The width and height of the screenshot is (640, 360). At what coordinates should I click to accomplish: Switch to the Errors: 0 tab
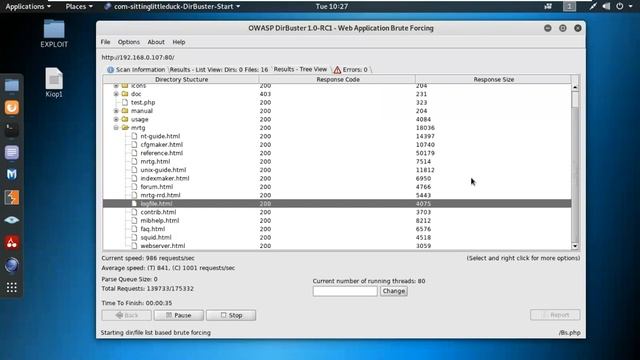click(x=351, y=70)
